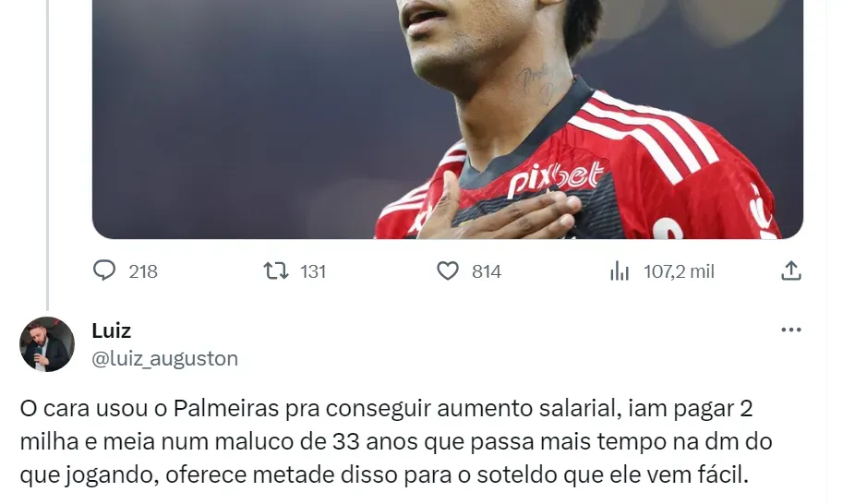Open analytics via the bar chart icon
This screenshot has width=855, height=504.
point(620,270)
